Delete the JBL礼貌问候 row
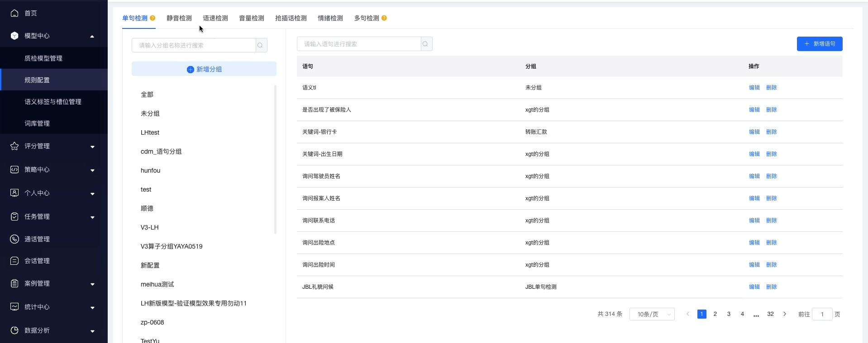The width and height of the screenshot is (868, 343). coord(772,287)
